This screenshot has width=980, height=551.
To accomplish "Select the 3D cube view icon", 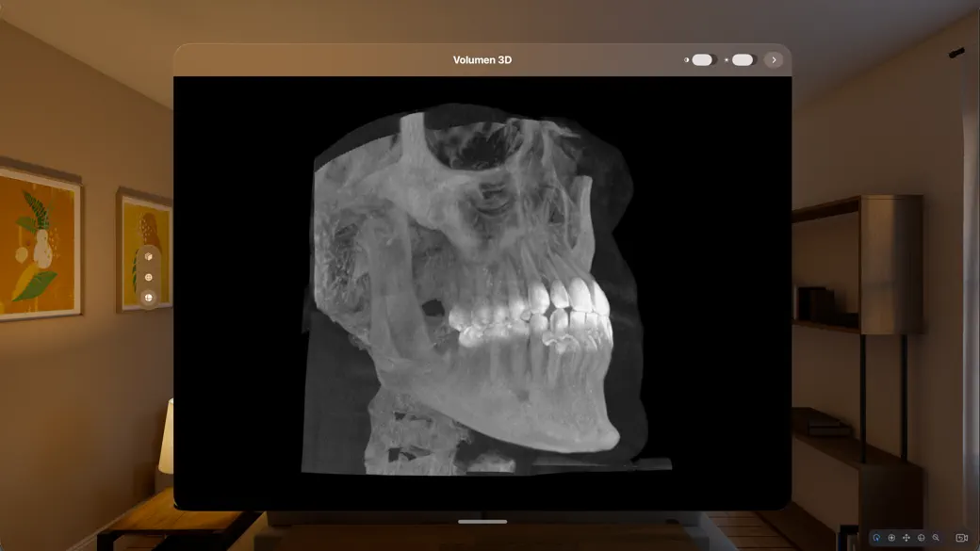I will [149, 254].
